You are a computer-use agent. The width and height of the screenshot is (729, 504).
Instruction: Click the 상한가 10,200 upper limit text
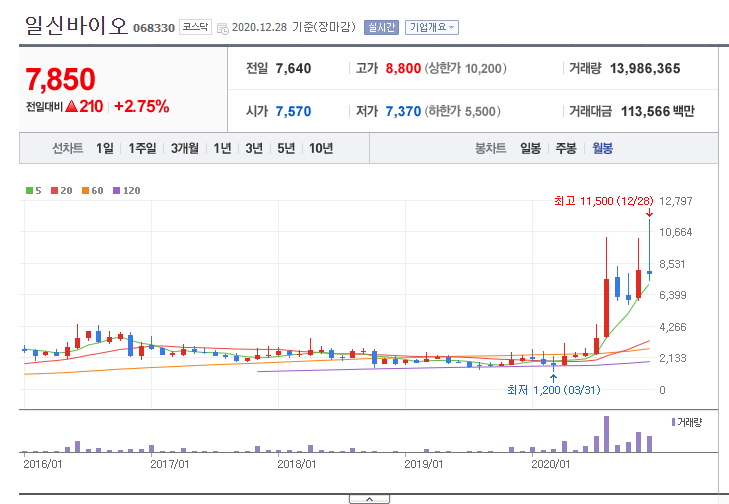pyautogui.click(x=465, y=68)
